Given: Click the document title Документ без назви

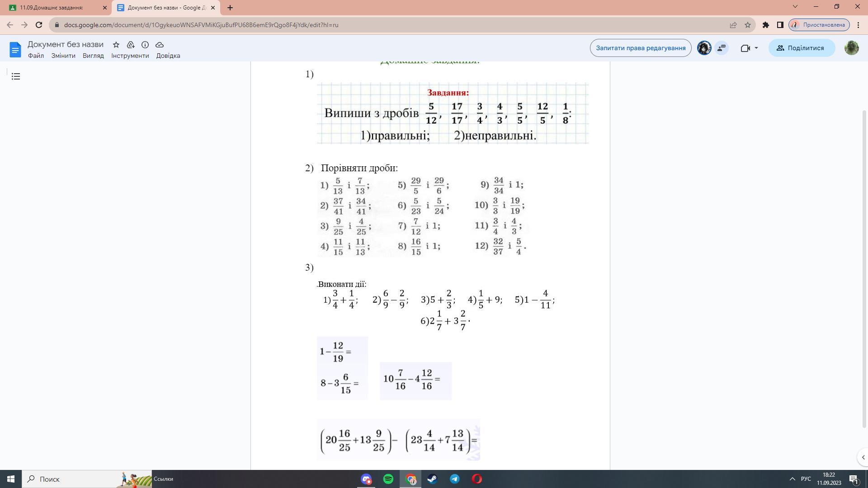Looking at the screenshot, I should point(66,44).
